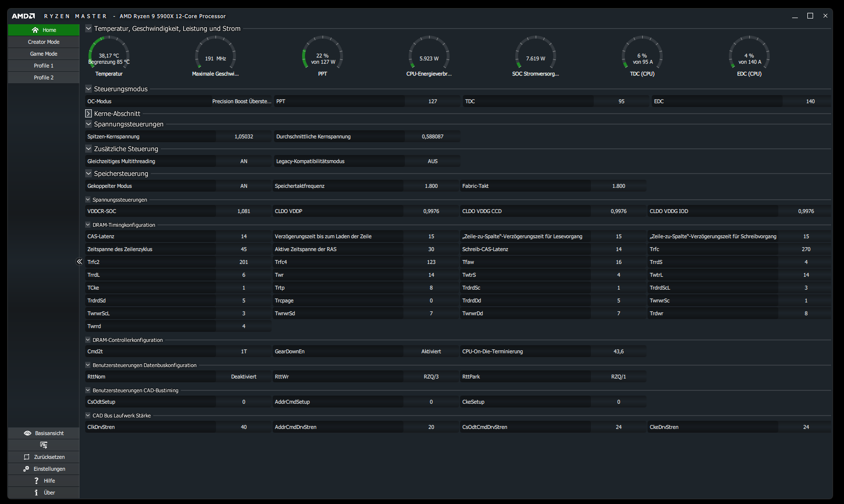The width and height of the screenshot is (844, 504).
Task: Collapse the Spannungssteuerungen subsection under Speichersteuerung
Action: 88,200
